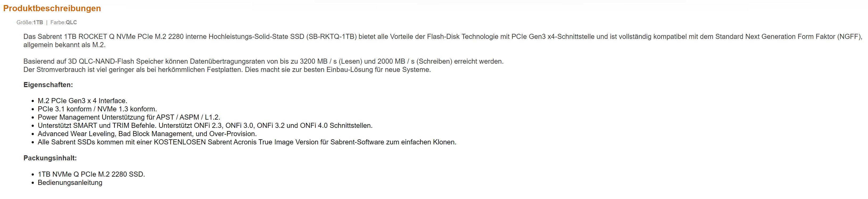Click the Eigenschaften heading
868x199 pixels.
(x=48, y=85)
